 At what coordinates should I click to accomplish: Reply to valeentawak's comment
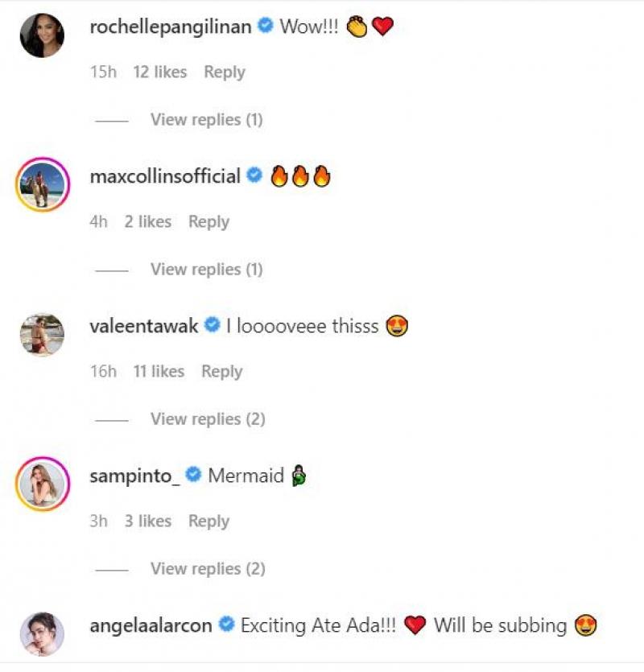221,372
